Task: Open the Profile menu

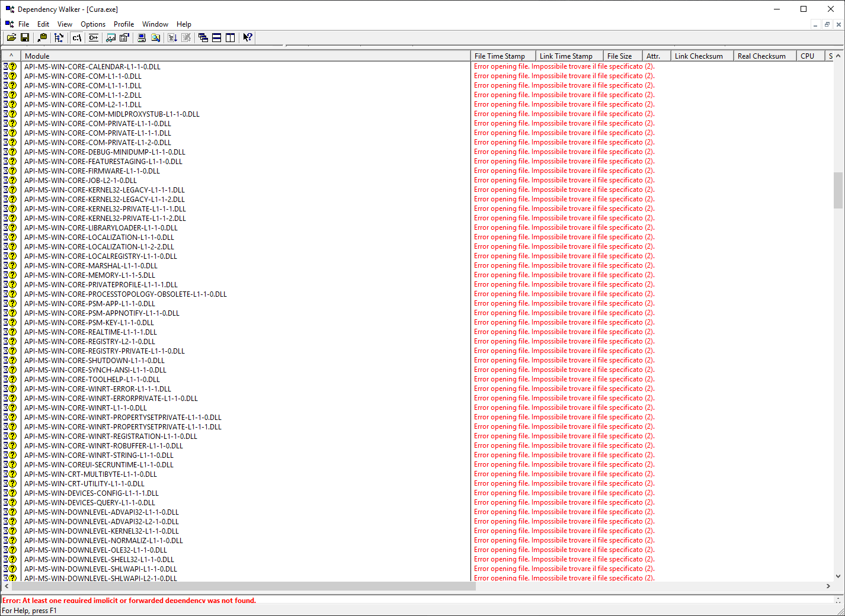Action: 123,24
